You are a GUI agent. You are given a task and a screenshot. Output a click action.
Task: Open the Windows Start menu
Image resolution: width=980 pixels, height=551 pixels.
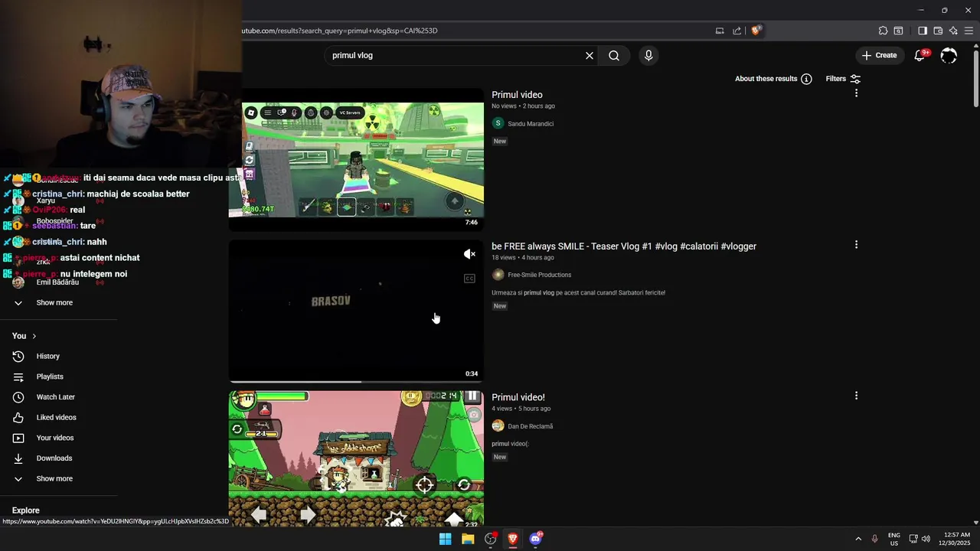445,539
